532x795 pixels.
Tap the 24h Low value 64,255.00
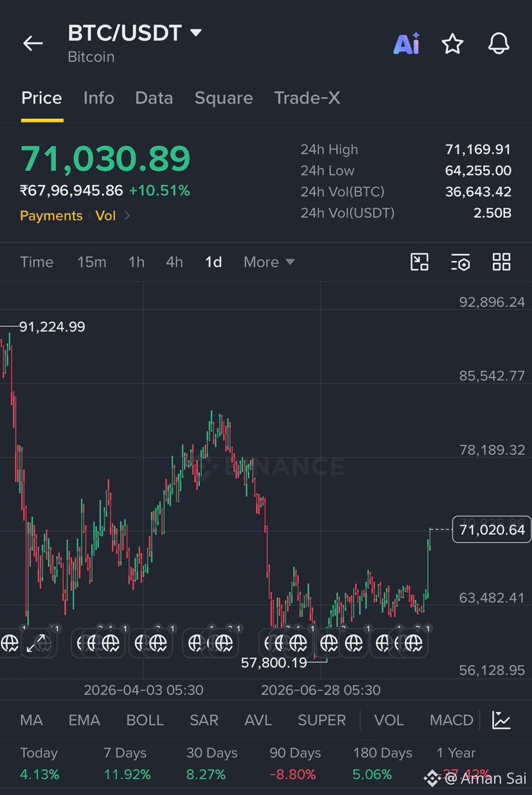[x=478, y=171]
